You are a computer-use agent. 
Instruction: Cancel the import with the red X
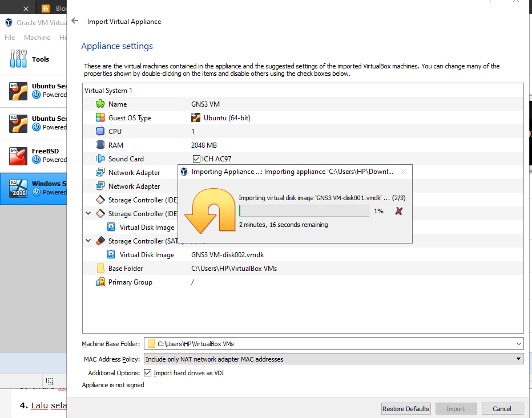(x=399, y=211)
